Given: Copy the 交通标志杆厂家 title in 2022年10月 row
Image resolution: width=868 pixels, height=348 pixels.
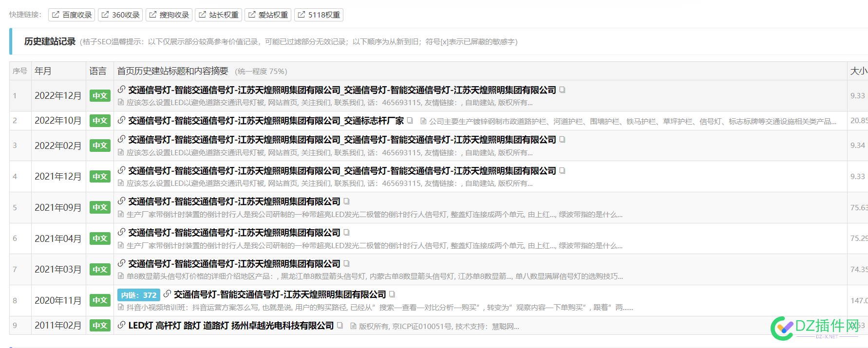Looking at the screenshot, I should (410, 121).
